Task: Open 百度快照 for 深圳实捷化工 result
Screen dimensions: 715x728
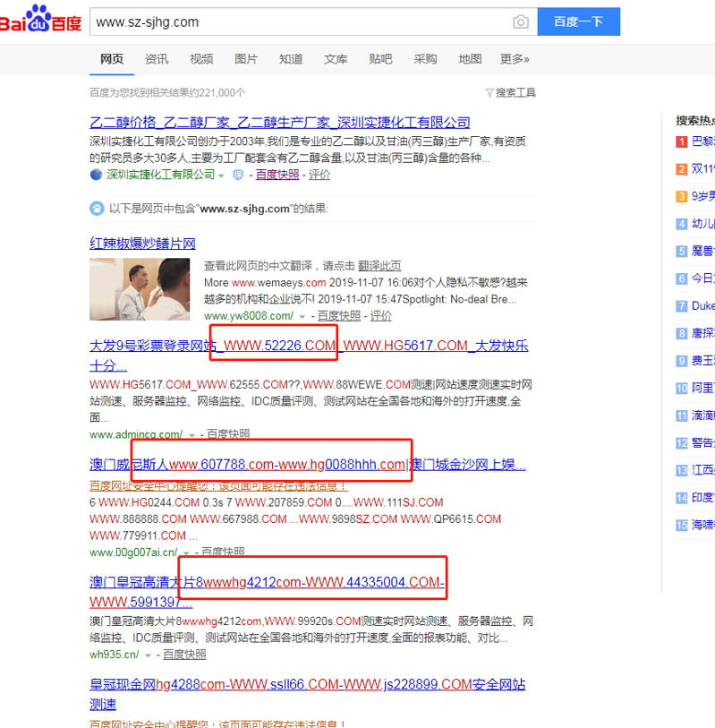Action: click(x=277, y=175)
